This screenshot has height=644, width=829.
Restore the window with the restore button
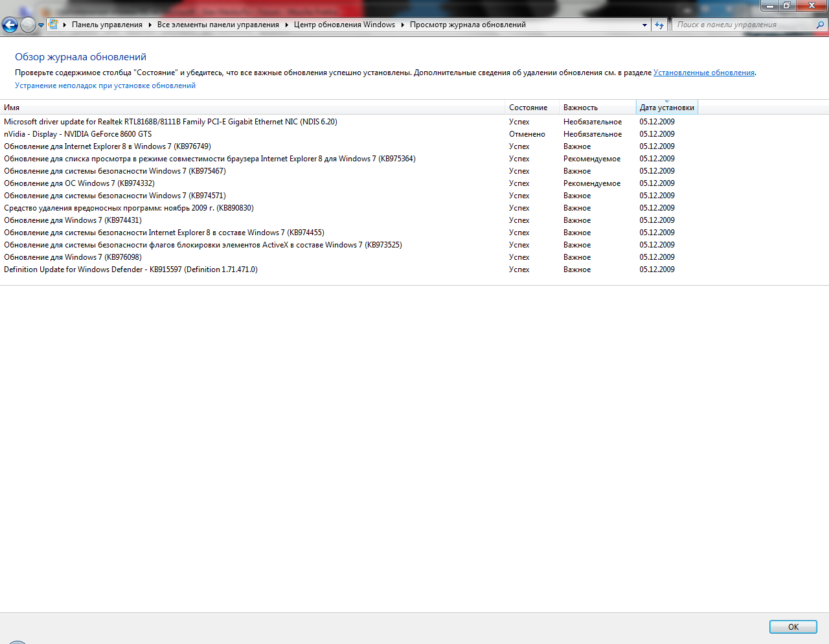coord(787,5)
